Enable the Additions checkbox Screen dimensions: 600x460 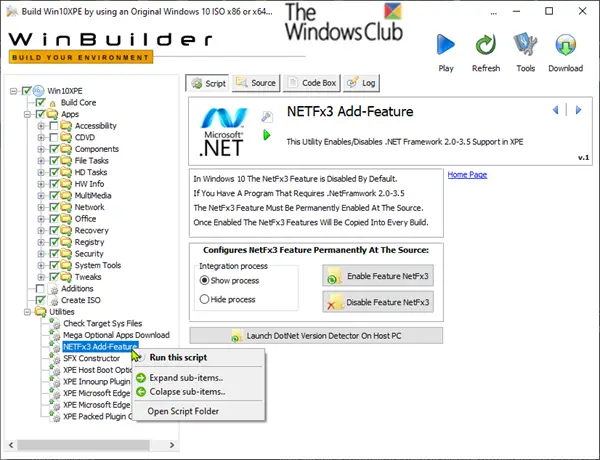coord(40,288)
